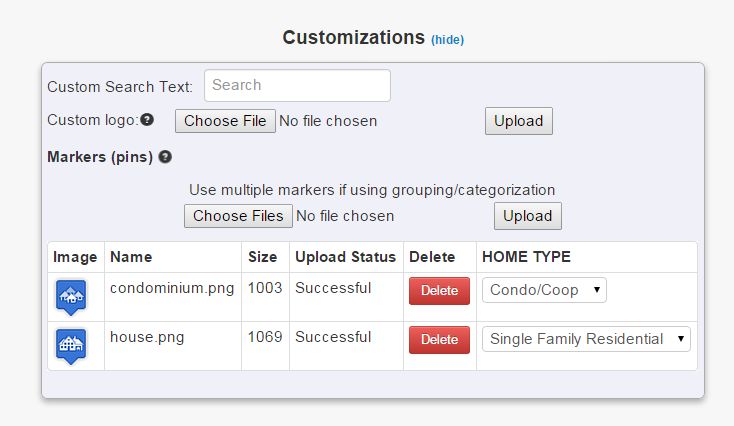Select the house.png file name cell
The height and width of the screenshot is (426, 734).
point(147,337)
